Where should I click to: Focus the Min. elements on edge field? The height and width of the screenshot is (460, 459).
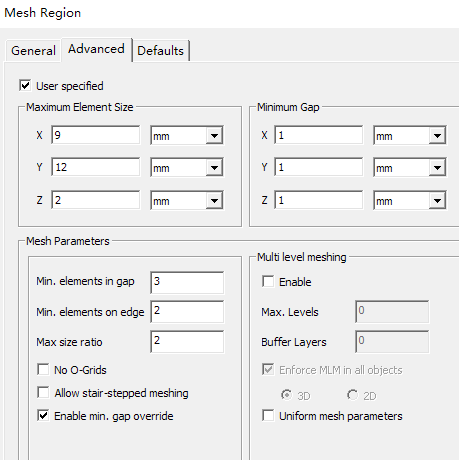[187, 312]
